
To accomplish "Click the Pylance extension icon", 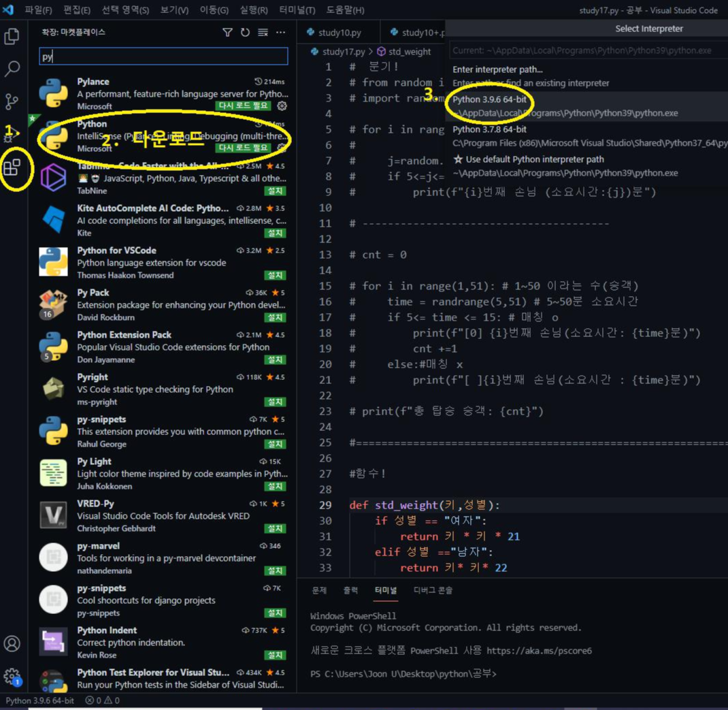I will click(53, 93).
